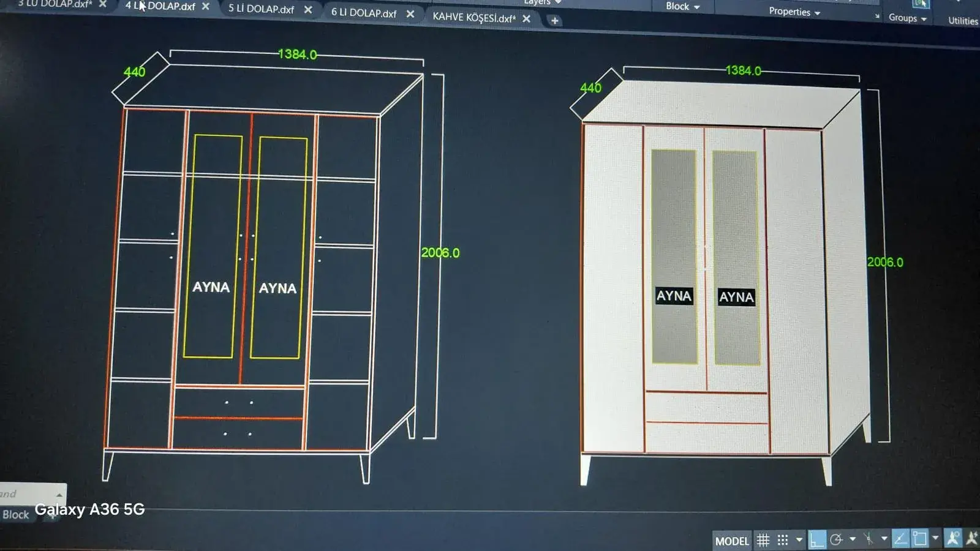Select 1384.0 width dimension on shaded cabinet

pos(743,70)
